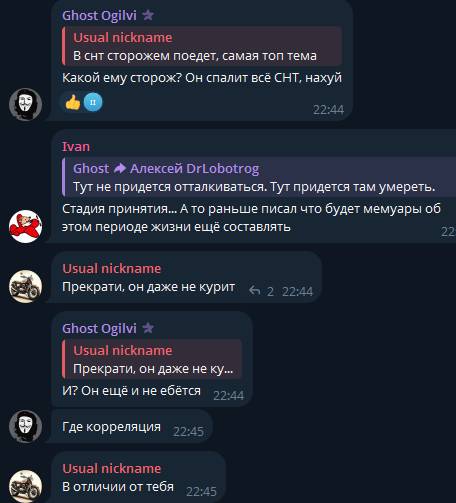Click the Usual nickname name on the last message
Screen dimensions: 456x503
(112, 469)
